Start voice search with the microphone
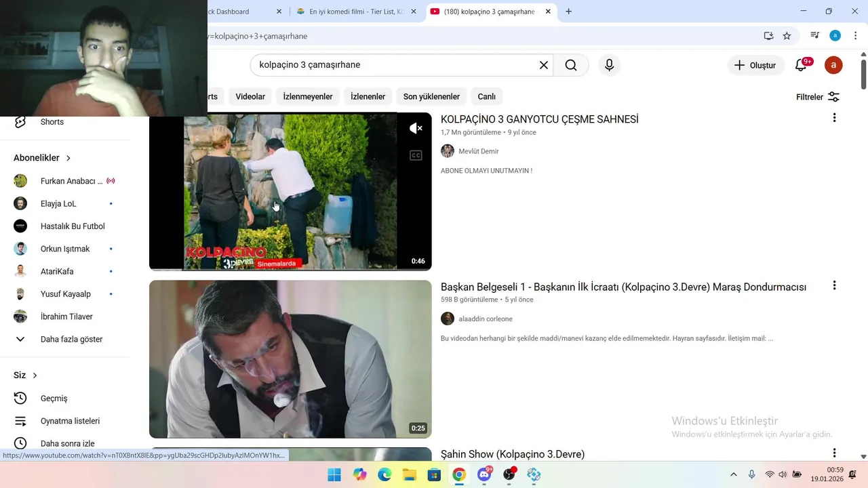Image resolution: width=868 pixels, height=488 pixels. coord(609,65)
